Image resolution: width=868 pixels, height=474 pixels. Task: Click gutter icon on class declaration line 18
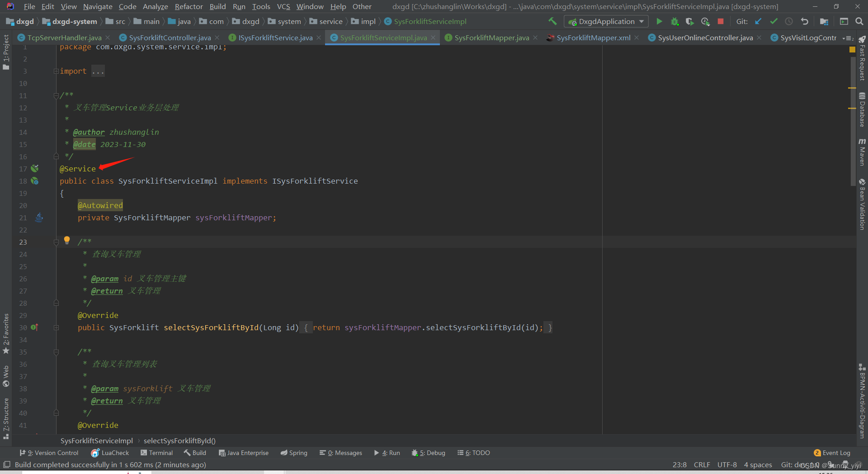[x=35, y=181]
